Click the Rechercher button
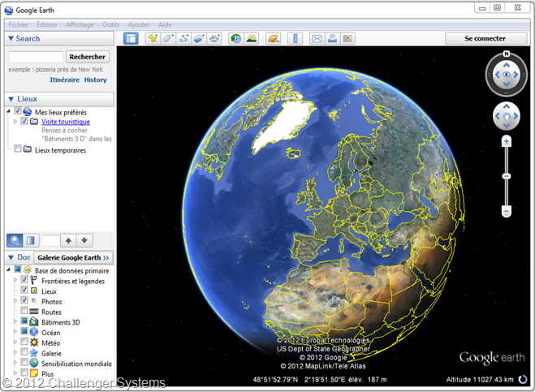The width and height of the screenshot is (535, 392). coord(88,57)
